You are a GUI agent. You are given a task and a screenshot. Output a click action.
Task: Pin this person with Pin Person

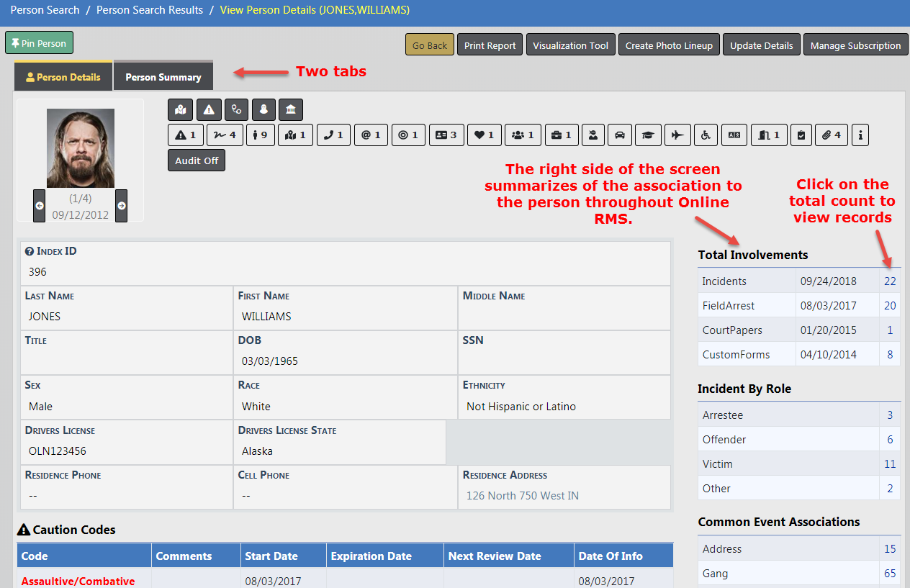[39, 43]
